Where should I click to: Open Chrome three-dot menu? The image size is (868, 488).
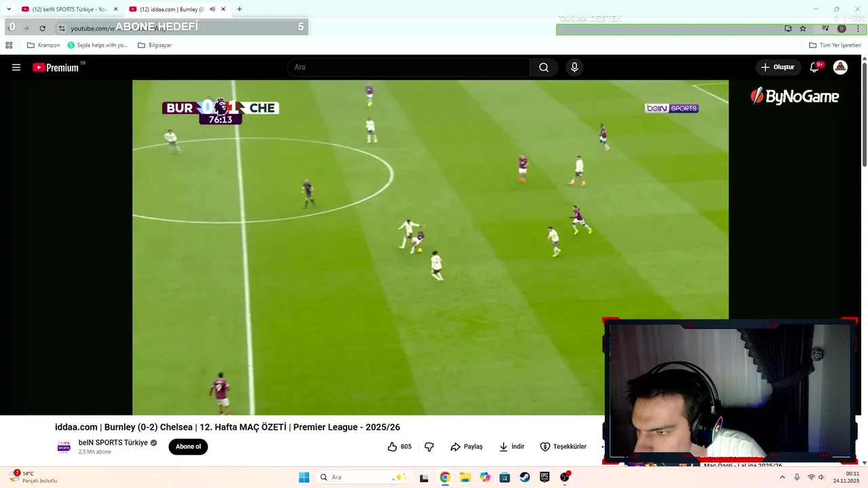[x=858, y=28]
